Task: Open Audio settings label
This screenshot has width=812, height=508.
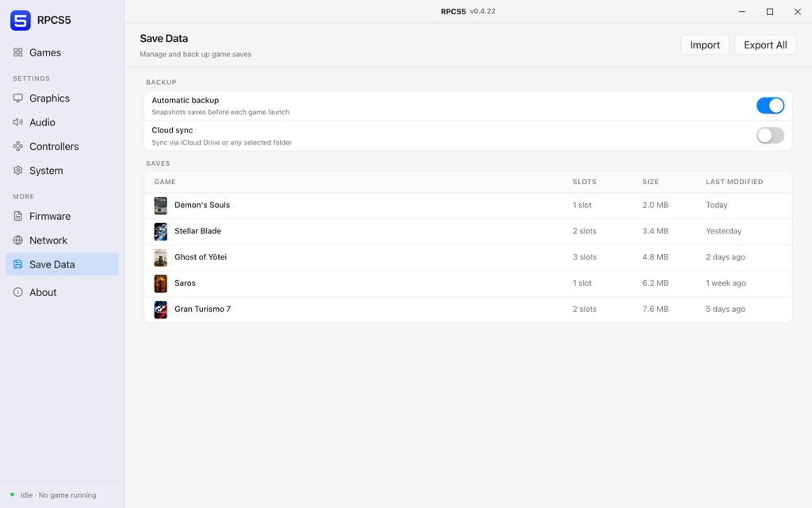Action: point(42,122)
